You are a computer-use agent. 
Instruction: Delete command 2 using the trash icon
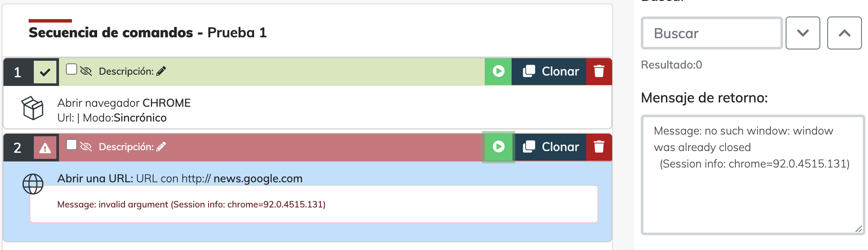click(599, 147)
